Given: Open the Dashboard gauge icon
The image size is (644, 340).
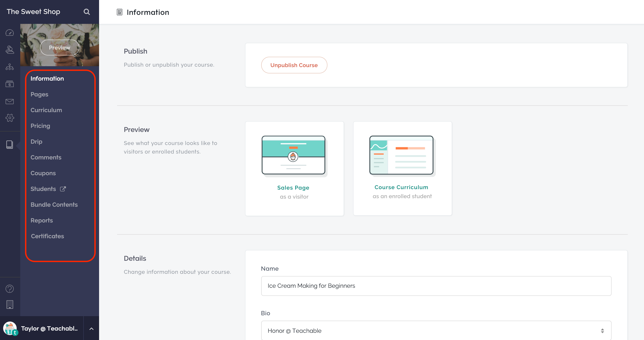Looking at the screenshot, I should [x=10, y=33].
